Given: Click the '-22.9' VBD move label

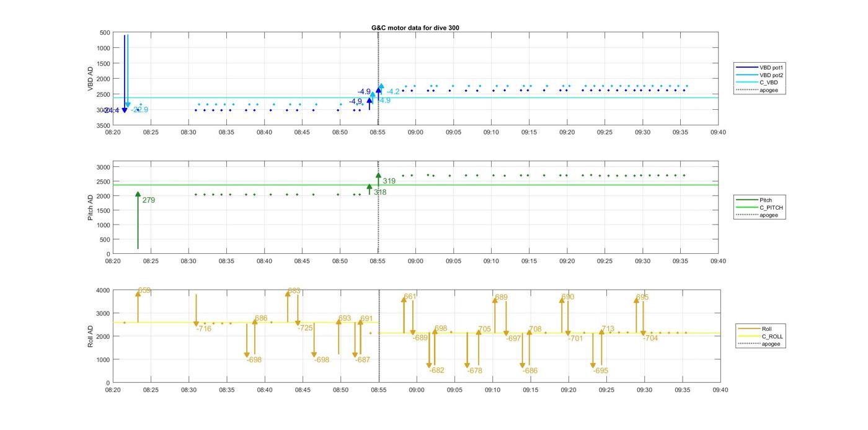Looking at the screenshot, I should (x=139, y=110).
